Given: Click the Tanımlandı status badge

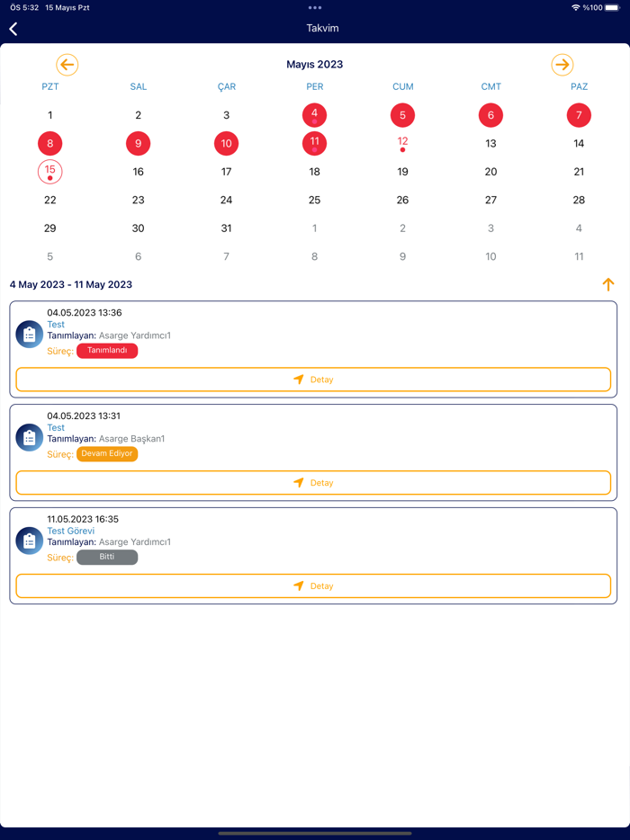Looking at the screenshot, I should (107, 351).
